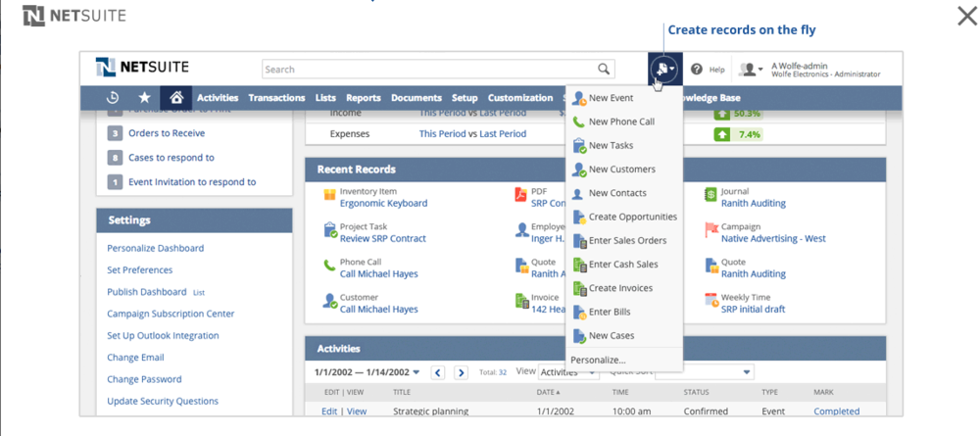
Task: Click the user profile avatar icon
Action: 750,70
